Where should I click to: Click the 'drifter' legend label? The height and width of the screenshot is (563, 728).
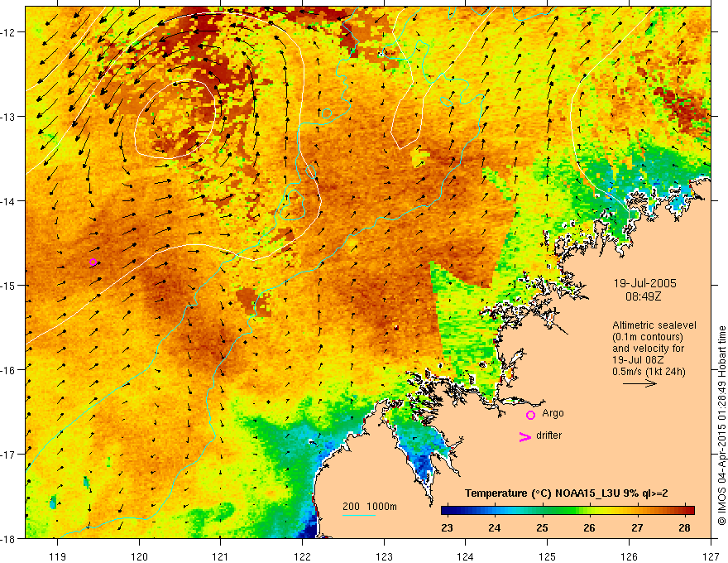(548, 435)
